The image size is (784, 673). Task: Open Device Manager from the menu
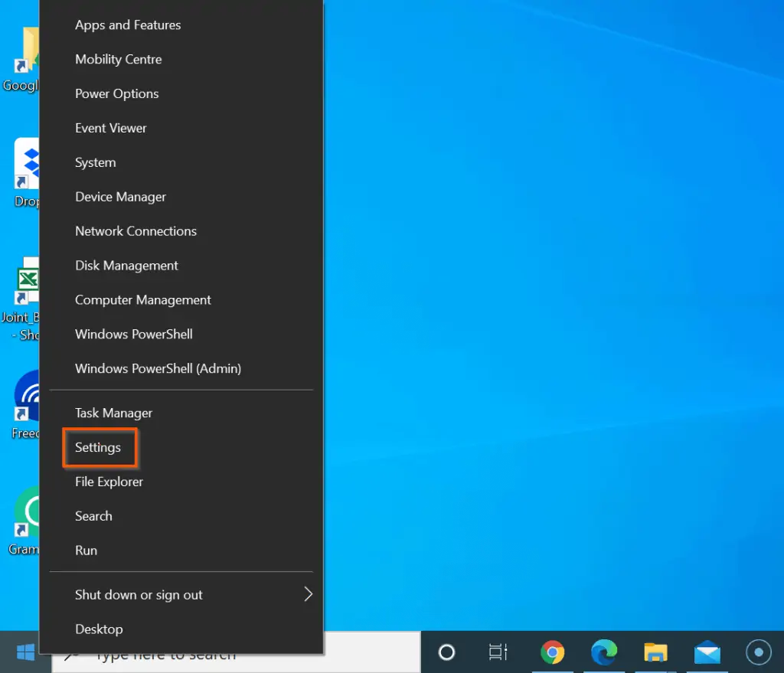coord(120,197)
